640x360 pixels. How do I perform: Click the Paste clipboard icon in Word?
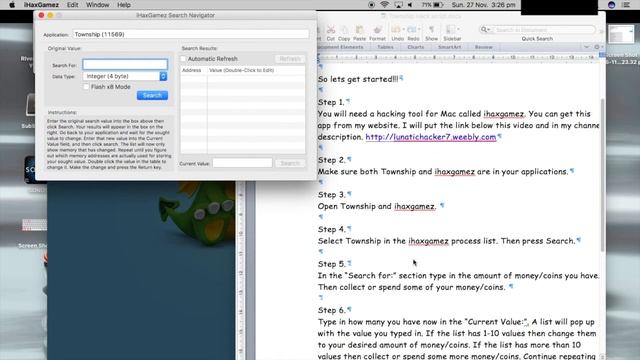tap(359, 30)
